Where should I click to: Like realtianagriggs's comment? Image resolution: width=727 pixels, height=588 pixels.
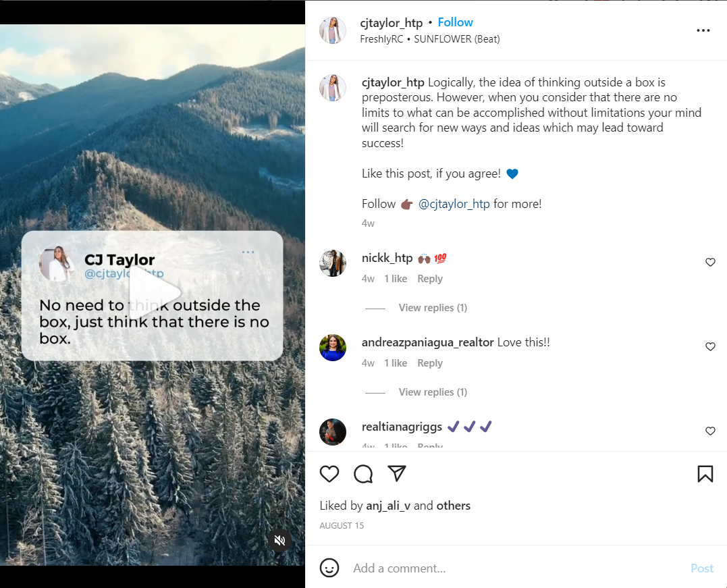click(710, 431)
